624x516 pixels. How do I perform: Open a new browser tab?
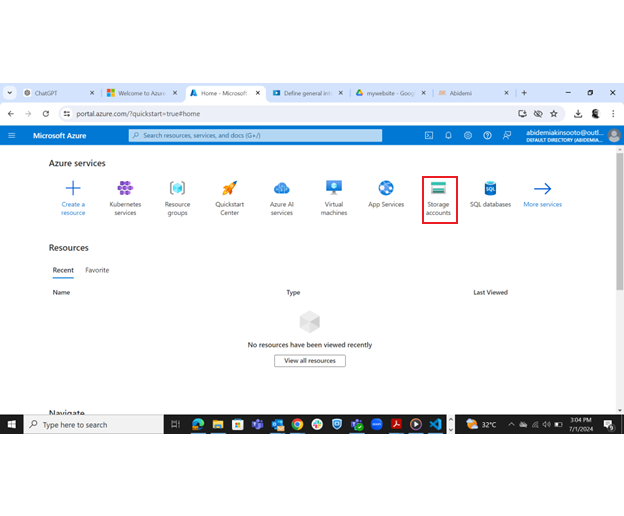click(524, 93)
